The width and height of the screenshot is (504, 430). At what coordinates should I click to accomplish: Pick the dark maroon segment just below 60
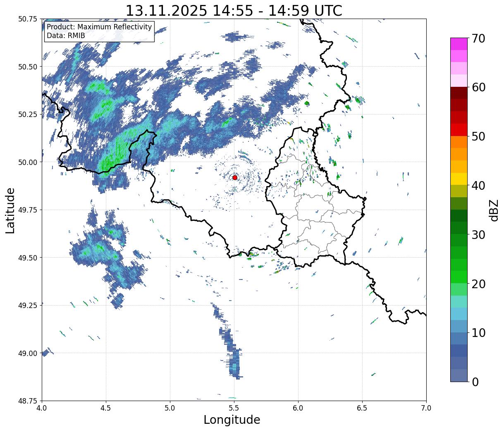pyautogui.click(x=459, y=93)
